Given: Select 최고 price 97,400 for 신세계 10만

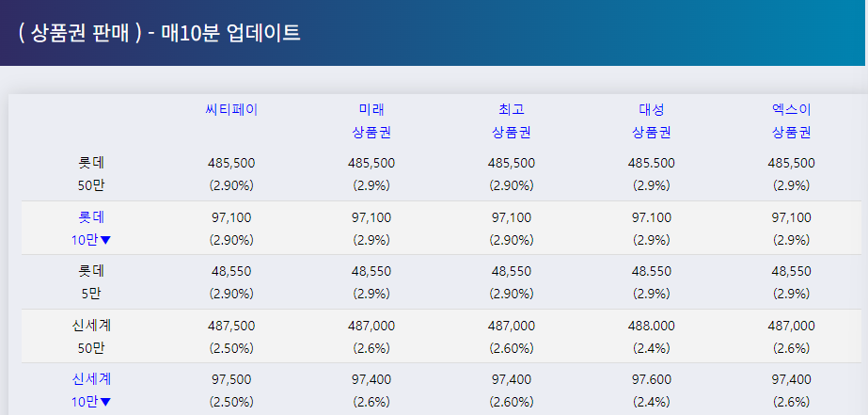Looking at the screenshot, I should coord(512,379).
